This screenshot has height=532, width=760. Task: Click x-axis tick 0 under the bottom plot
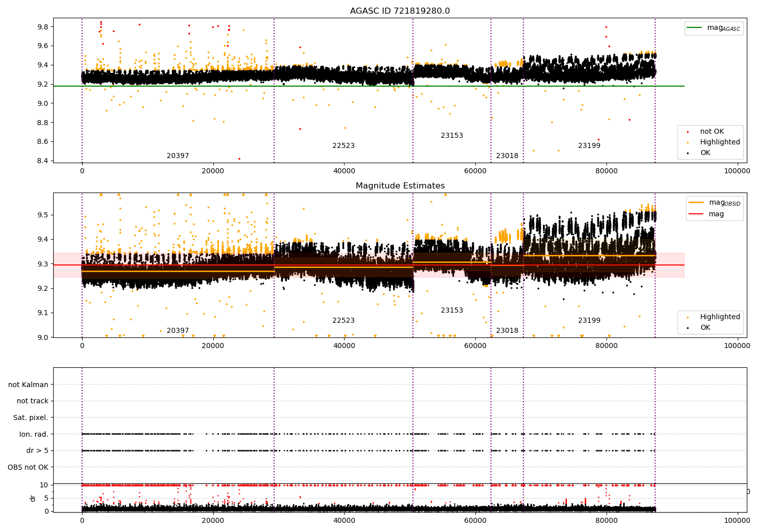tap(82, 520)
